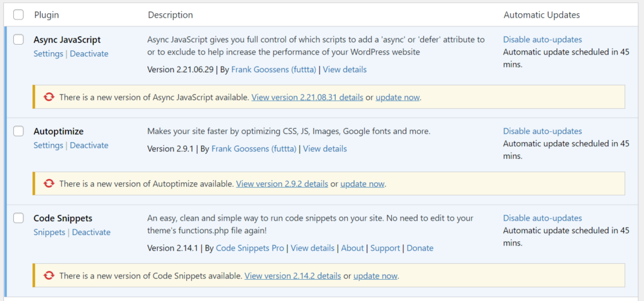Mark the Code Snippets plugin checkbox
The height and width of the screenshot is (301, 644).
(19, 218)
